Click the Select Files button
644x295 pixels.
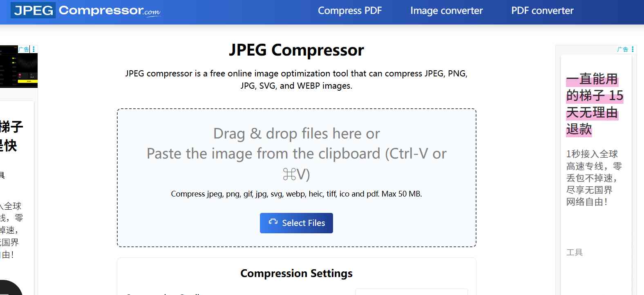tap(296, 223)
